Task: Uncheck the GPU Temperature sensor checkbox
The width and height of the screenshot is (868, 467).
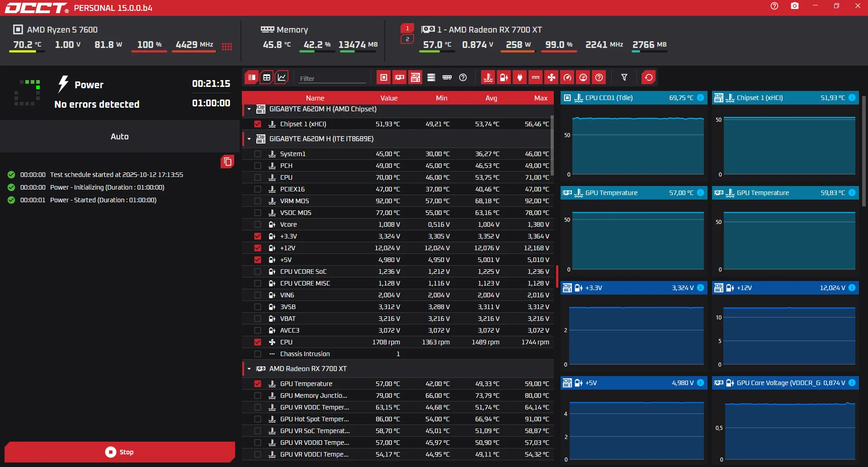Action: point(258,384)
